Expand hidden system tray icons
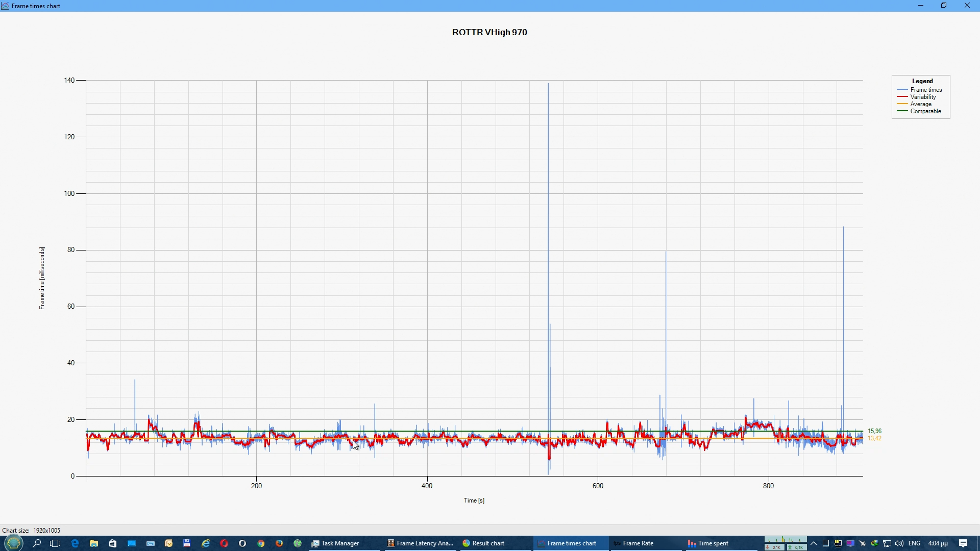This screenshot has width=980, height=551. click(814, 543)
